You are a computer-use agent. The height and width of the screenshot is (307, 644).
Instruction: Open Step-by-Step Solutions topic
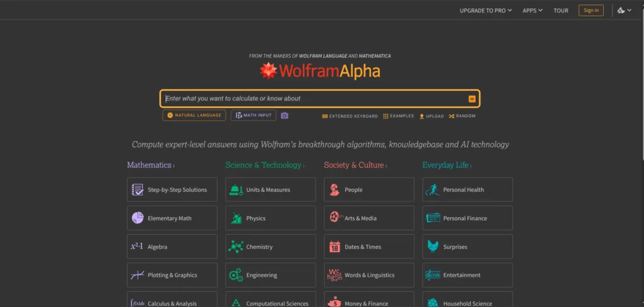click(172, 190)
